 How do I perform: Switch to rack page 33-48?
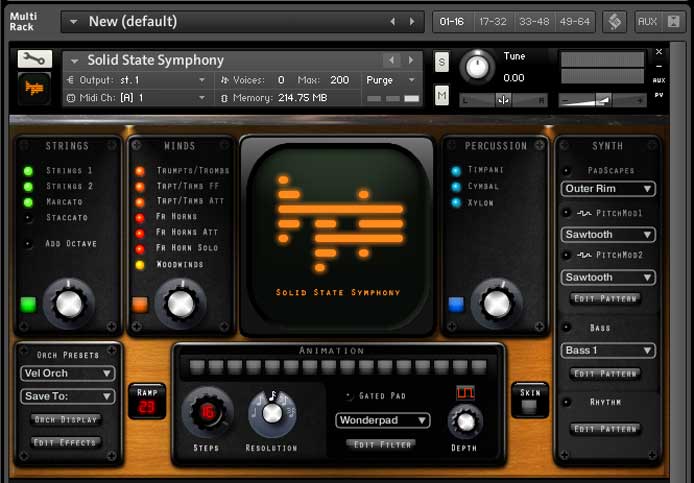point(534,22)
